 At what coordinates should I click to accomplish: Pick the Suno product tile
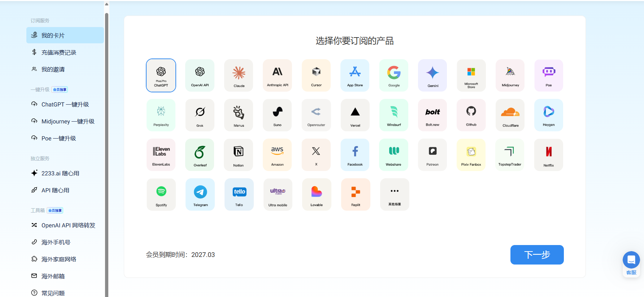[277, 115]
